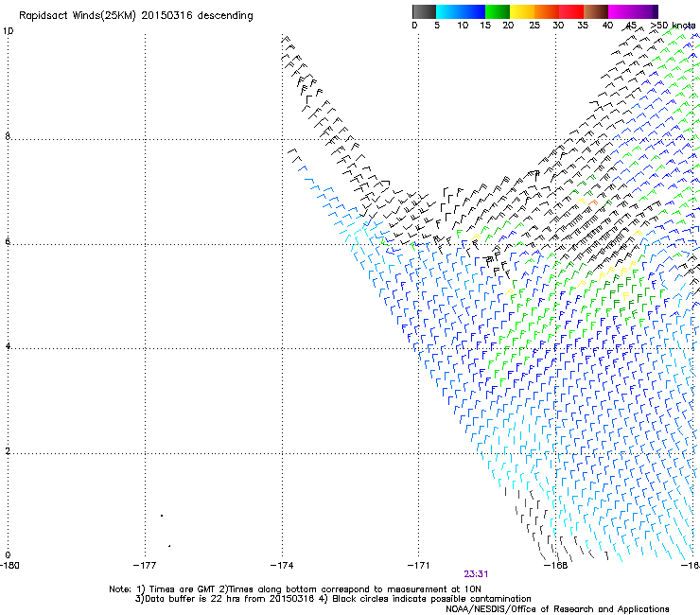Image resolution: width=700 pixels, height=615 pixels.
Task: Click the red 30-35 knots legend swatch
Action: (x=571, y=11)
